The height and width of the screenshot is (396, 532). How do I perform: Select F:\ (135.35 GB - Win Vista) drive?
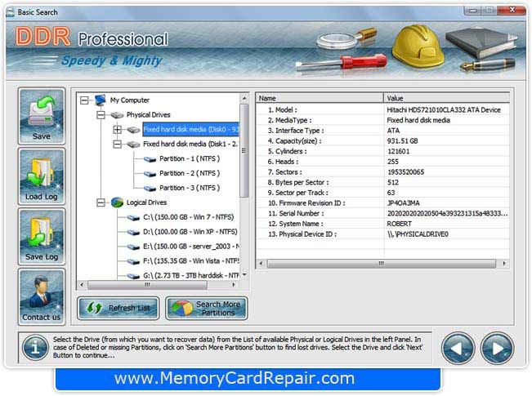click(191, 260)
